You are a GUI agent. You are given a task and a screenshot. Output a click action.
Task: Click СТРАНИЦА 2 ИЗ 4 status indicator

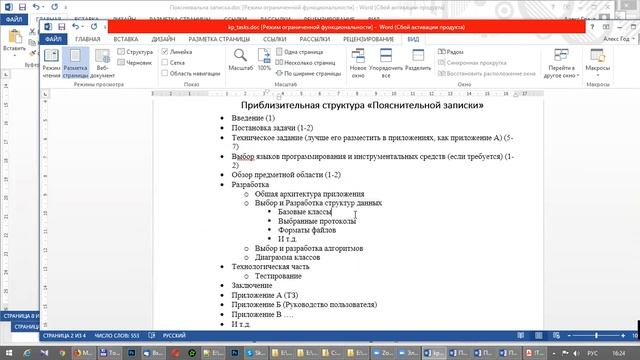(64, 336)
